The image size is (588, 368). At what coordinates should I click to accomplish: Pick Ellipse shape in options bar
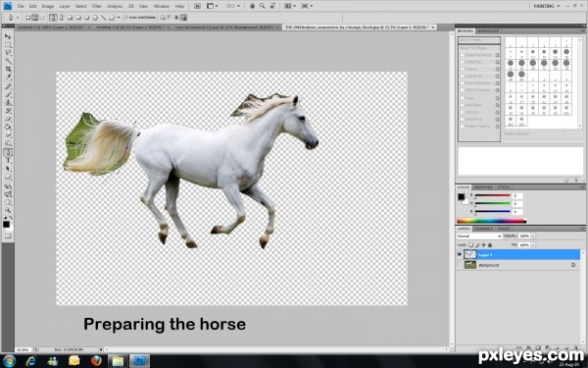[87, 18]
